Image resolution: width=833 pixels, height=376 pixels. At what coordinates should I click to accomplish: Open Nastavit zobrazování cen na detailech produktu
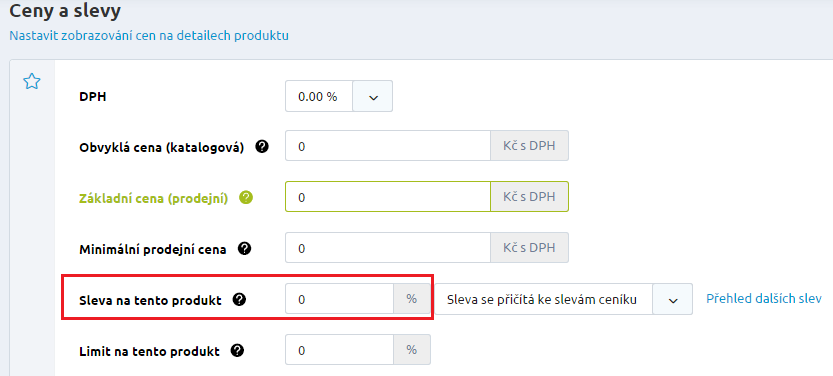click(x=149, y=36)
